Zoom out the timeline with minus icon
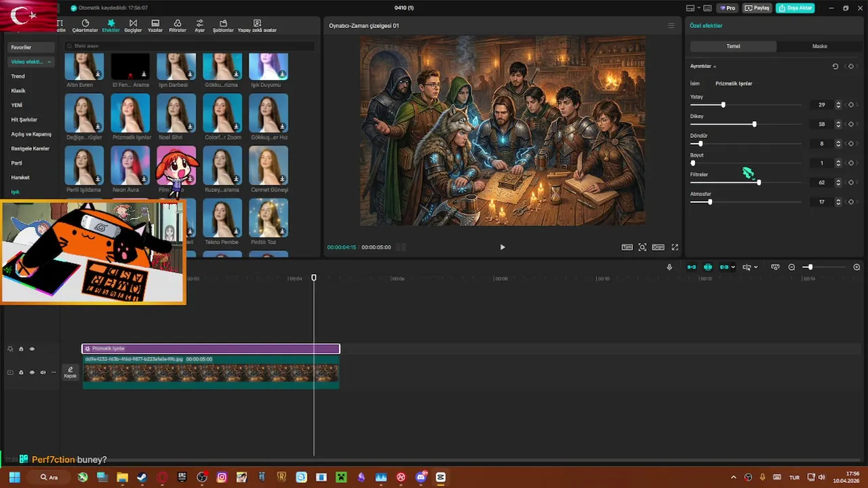Screen dimensions: 868x488 (x=791, y=267)
